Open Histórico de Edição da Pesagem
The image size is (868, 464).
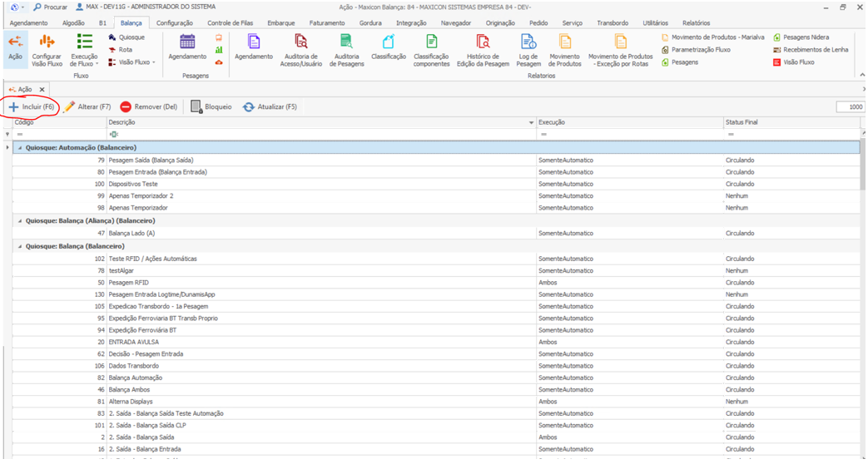tap(483, 50)
